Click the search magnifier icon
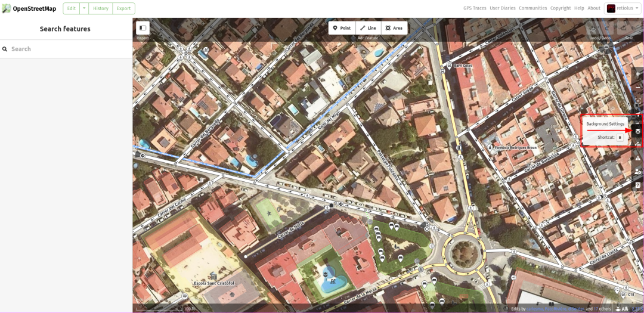This screenshot has height=313, width=644. 5,49
